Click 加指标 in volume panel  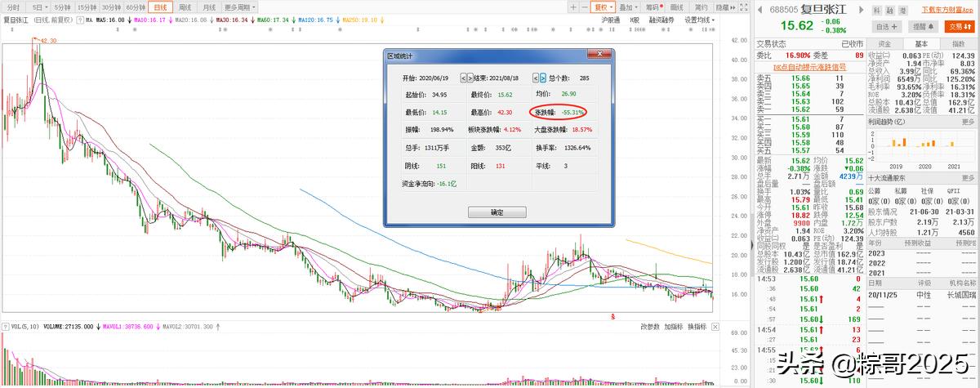pos(673,327)
